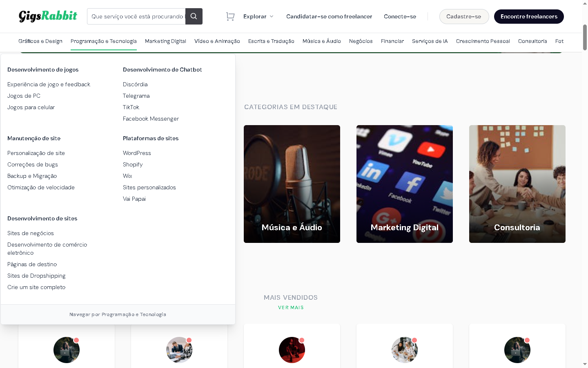Image resolution: width=588 pixels, height=368 pixels.
Task: Click the search magnifier button
Action: 194,16
